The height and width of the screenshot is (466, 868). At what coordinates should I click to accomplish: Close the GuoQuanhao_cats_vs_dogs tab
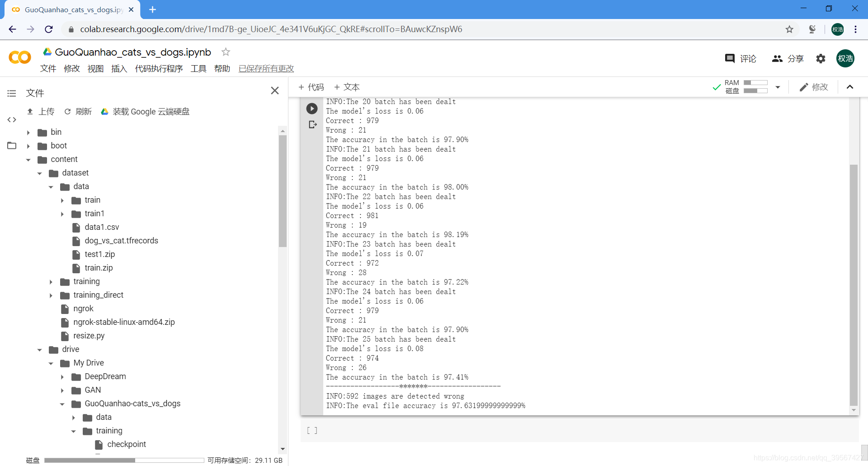click(x=131, y=10)
